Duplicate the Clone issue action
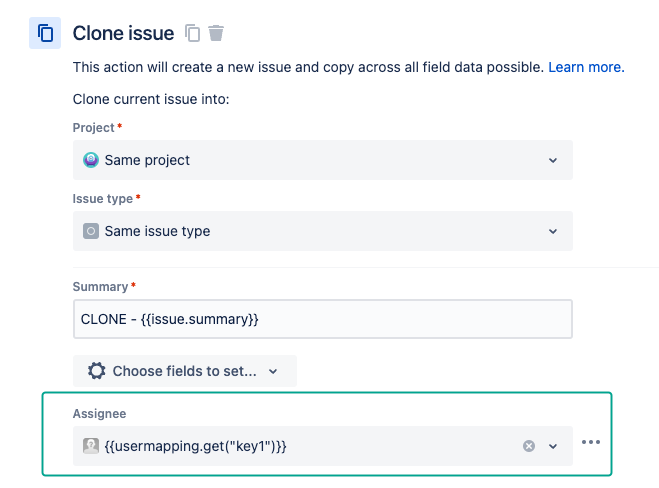This screenshot has height=488, width=659. (x=193, y=33)
